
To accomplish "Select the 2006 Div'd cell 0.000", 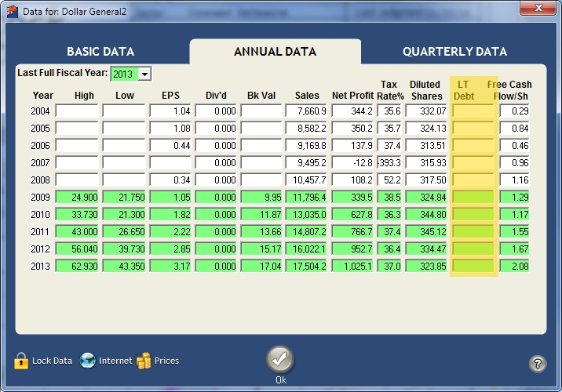I will click(216, 145).
